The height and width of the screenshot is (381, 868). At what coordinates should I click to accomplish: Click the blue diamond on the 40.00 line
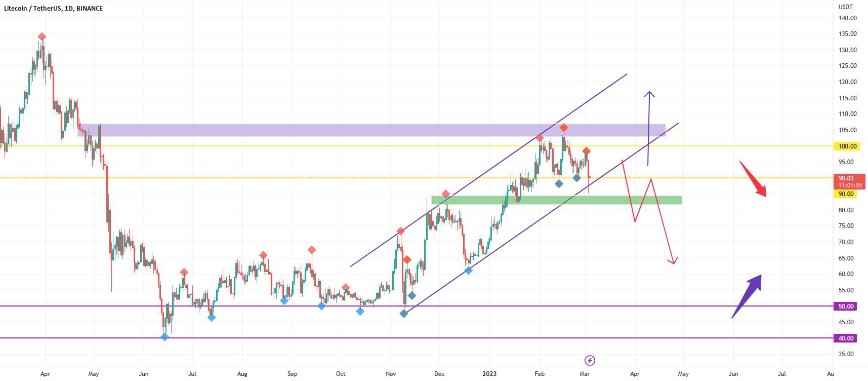[x=164, y=337]
